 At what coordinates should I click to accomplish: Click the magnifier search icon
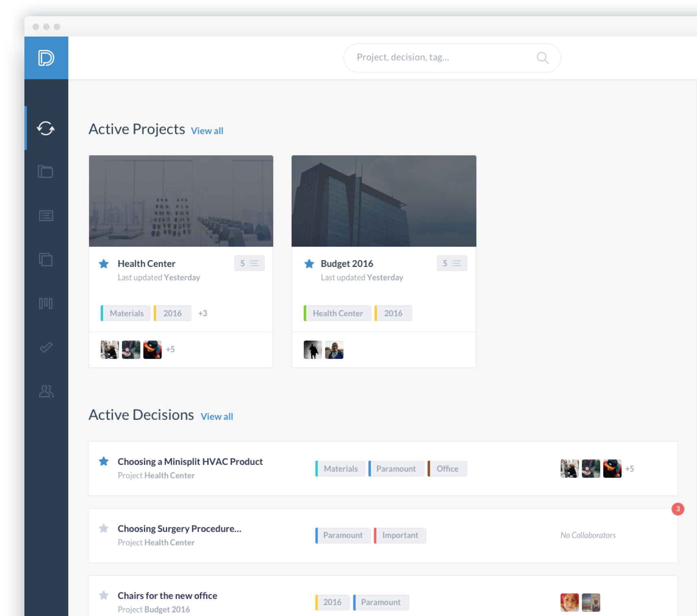(x=542, y=58)
